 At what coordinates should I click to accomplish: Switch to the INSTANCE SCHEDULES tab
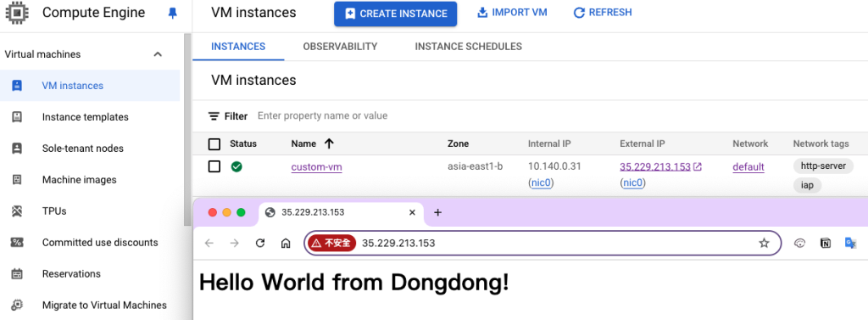pos(468,47)
